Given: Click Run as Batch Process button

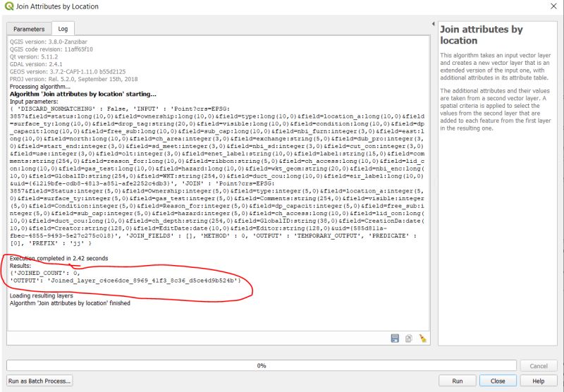Looking at the screenshot, I should click(39, 381).
